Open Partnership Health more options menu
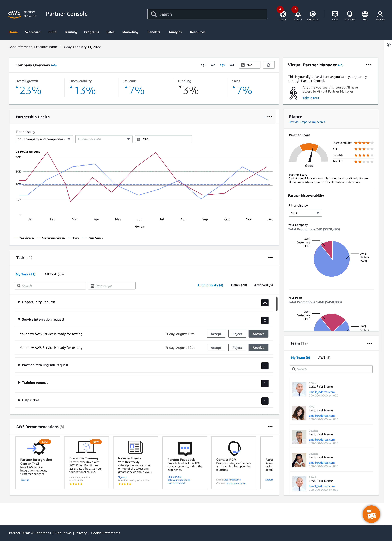The width and height of the screenshot is (392, 541). pos(269,117)
